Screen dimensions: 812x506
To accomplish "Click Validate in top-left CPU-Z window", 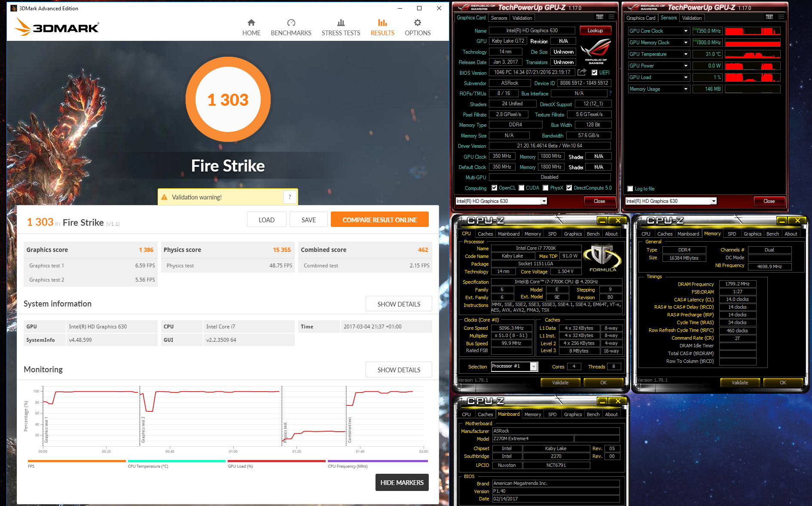I will click(560, 383).
